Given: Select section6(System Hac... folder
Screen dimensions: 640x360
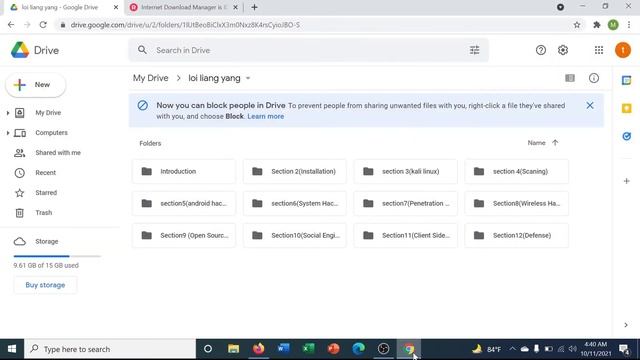Looking at the screenshot, I should click(x=295, y=203).
